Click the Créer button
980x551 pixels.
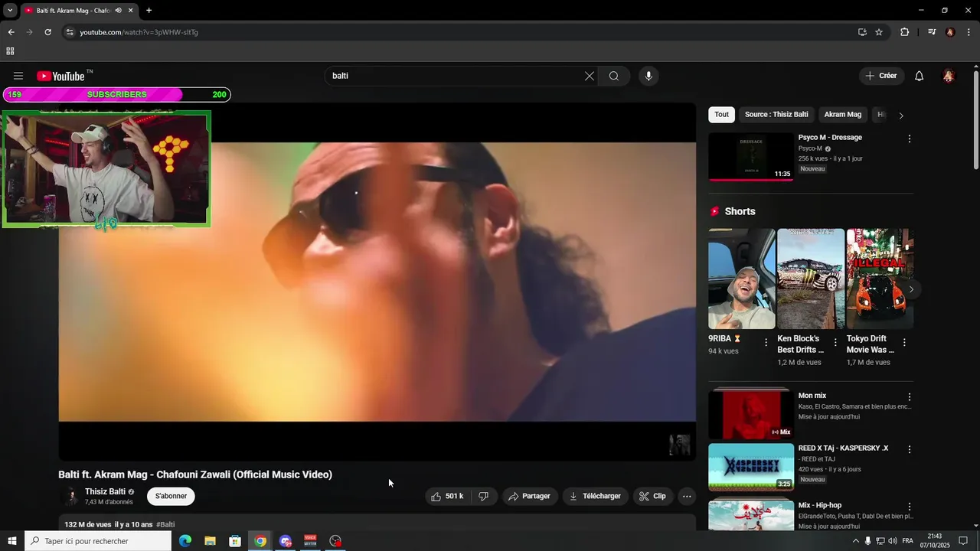[x=881, y=76]
